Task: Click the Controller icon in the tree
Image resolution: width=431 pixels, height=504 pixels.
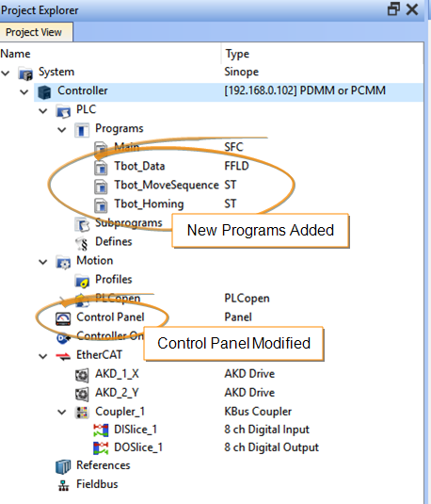Action: 44,92
